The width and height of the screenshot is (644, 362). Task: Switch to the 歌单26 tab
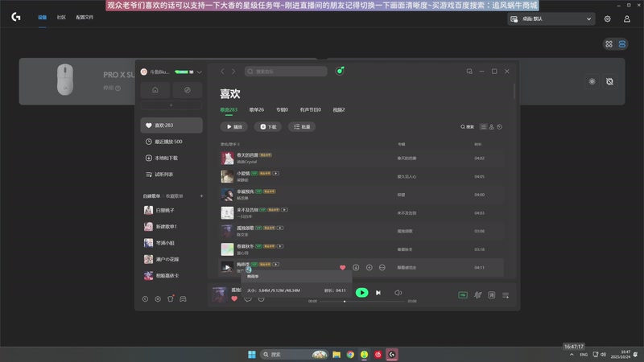(x=256, y=110)
